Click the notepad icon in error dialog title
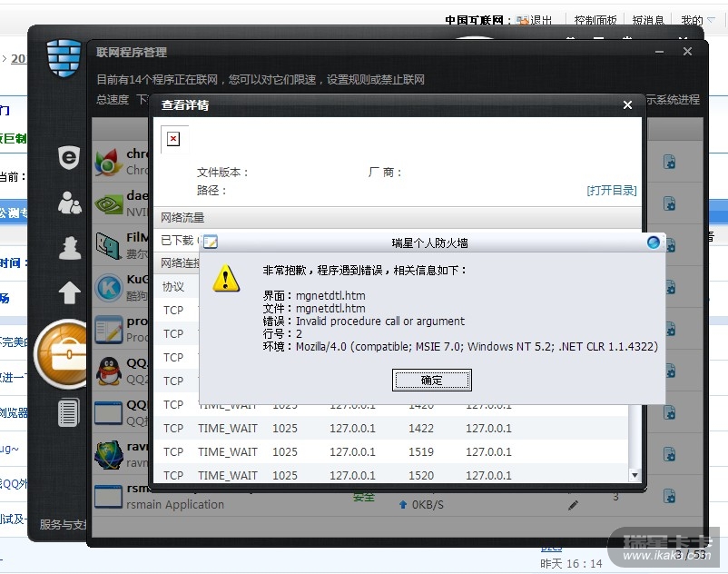 click(210, 242)
